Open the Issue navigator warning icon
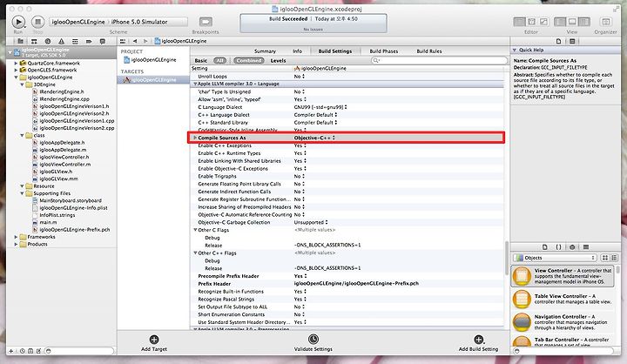 coord(61,41)
